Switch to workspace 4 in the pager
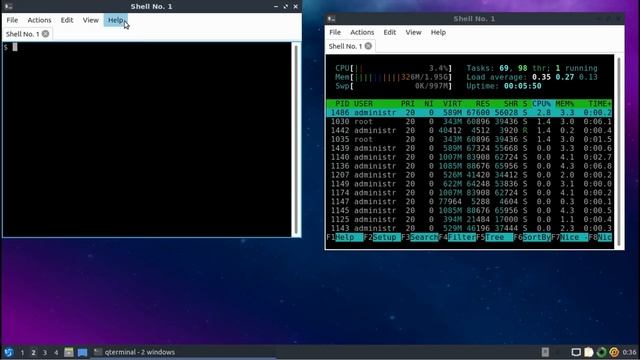The height and width of the screenshot is (360, 640). pyautogui.click(x=56, y=352)
